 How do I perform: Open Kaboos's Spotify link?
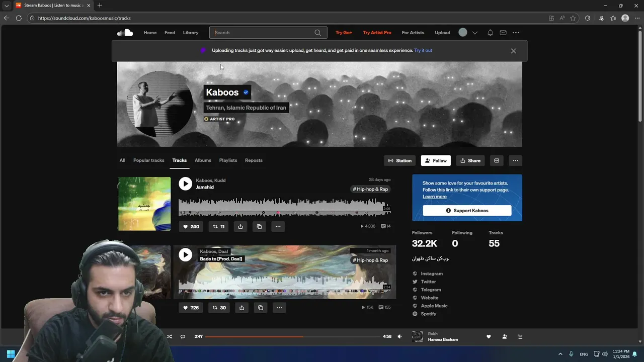pos(429,314)
